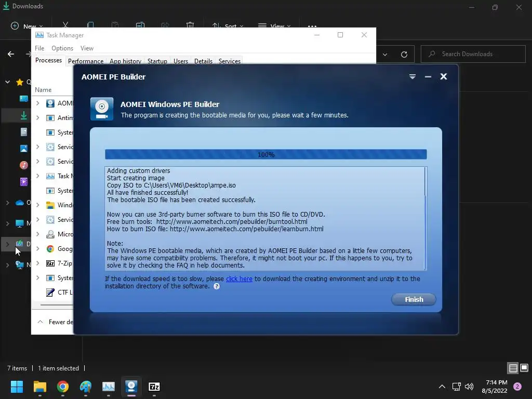
Task: Show hidden system tray icons
Action: (442, 387)
